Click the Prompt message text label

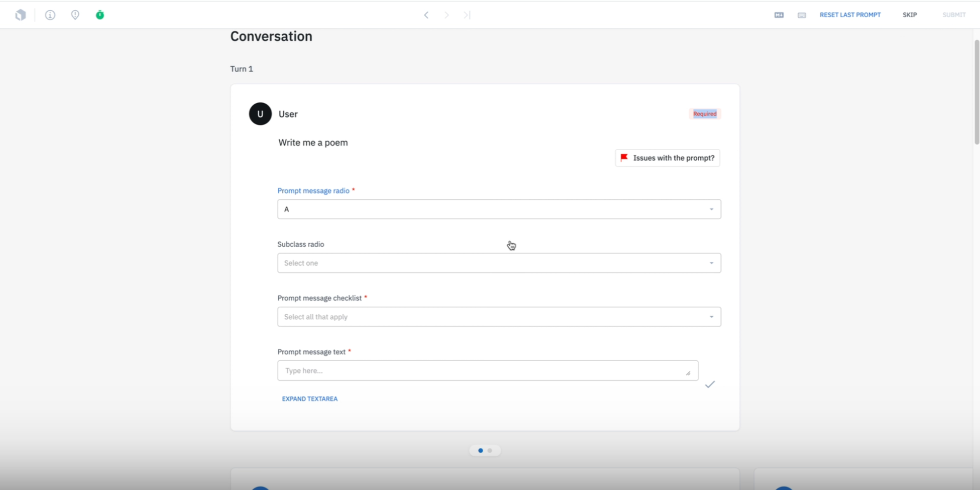click(312, 352)
